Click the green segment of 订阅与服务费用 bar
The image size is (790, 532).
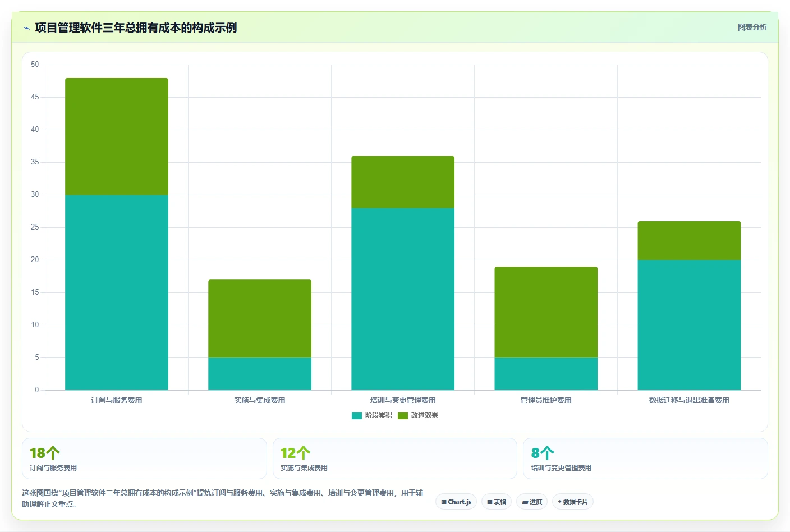[117, 136]
